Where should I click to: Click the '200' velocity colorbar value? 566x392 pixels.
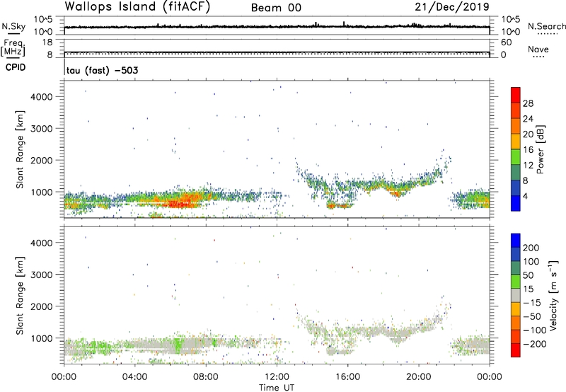[531, 248]
